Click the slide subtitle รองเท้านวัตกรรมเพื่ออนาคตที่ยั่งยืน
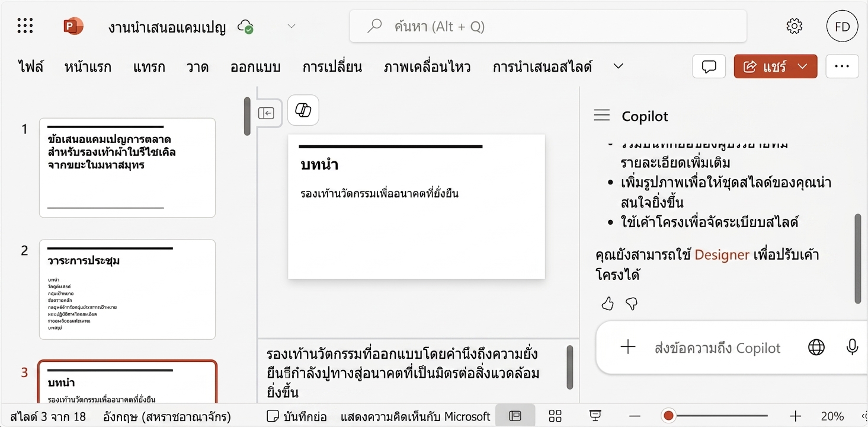This screenshot has width=868, height=427. coord(380,193)
